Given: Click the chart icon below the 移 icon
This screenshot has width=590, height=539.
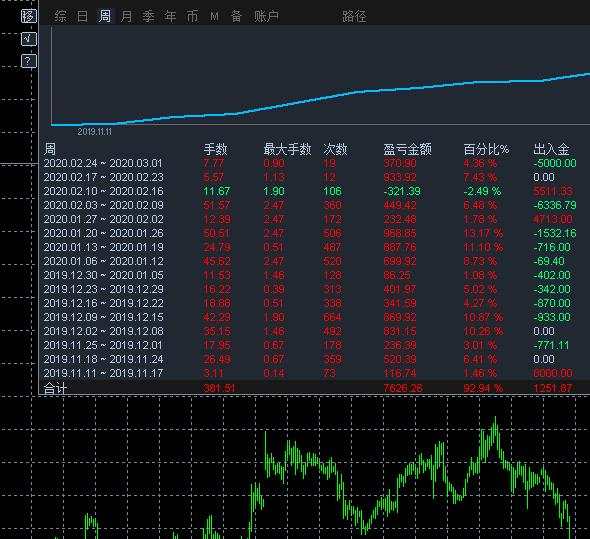Looking at the screenshot, I should pyautogui.click(x=29, y=39).
